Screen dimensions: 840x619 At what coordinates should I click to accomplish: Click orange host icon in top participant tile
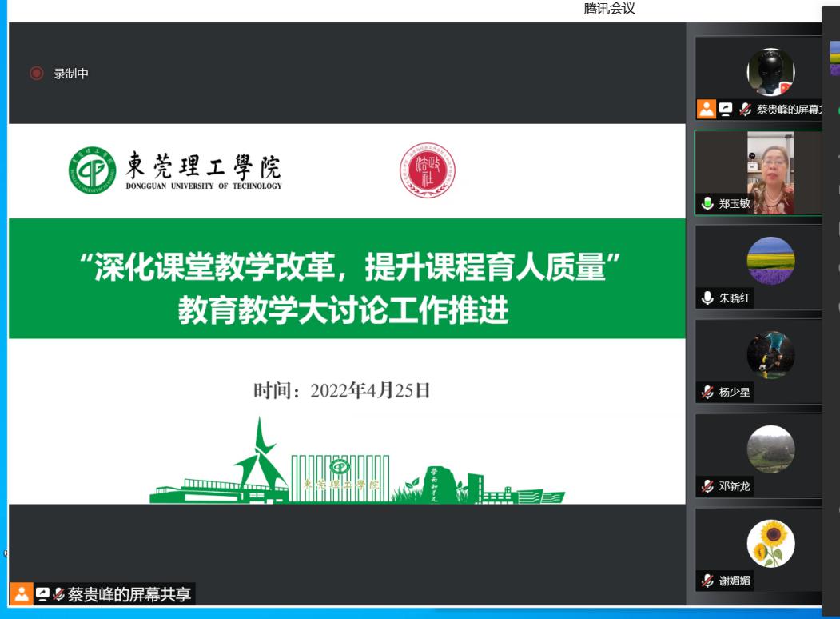click(706, 110)
